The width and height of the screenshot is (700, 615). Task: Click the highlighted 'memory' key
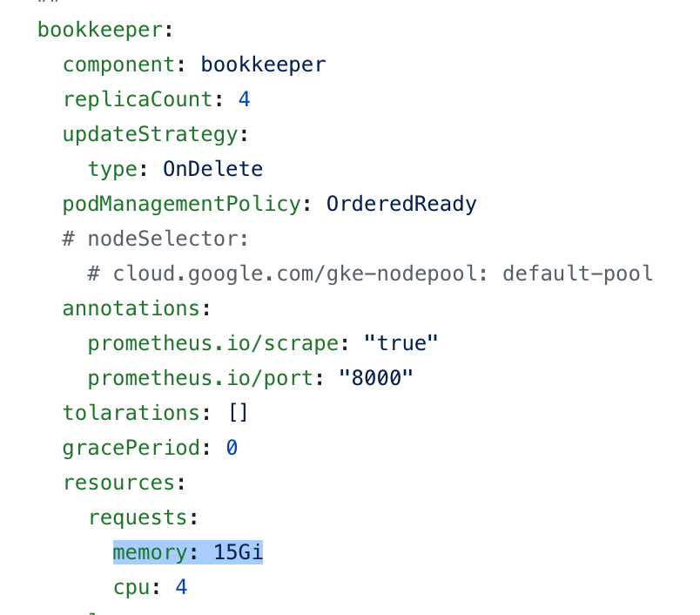(150, 553)
